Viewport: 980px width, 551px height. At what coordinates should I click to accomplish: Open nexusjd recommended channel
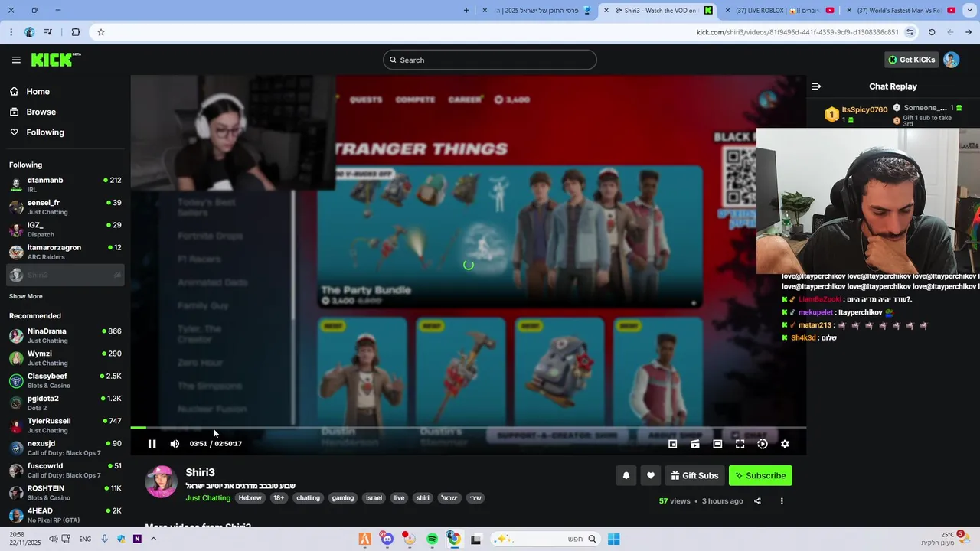65,448
